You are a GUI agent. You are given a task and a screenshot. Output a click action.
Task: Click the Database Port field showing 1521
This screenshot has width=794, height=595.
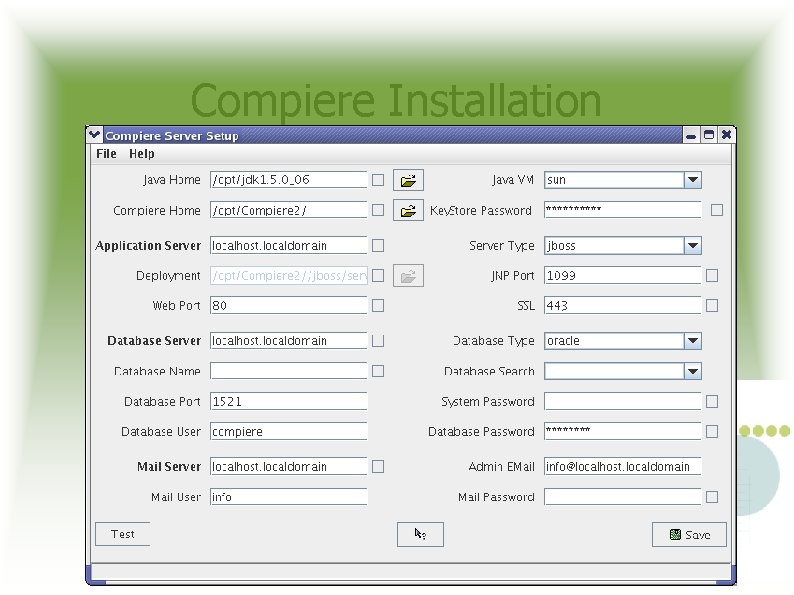(289, 402)
